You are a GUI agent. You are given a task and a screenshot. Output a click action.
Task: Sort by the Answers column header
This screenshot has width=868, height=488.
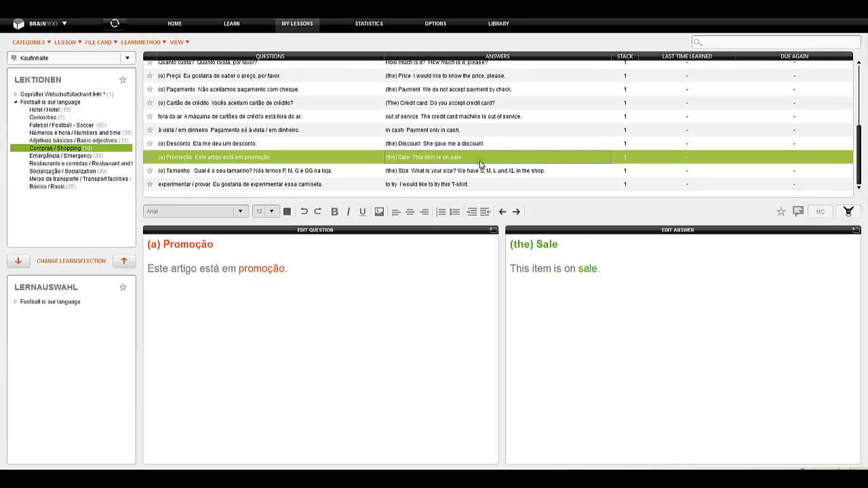pyautogui.click(x=498, y=56)
